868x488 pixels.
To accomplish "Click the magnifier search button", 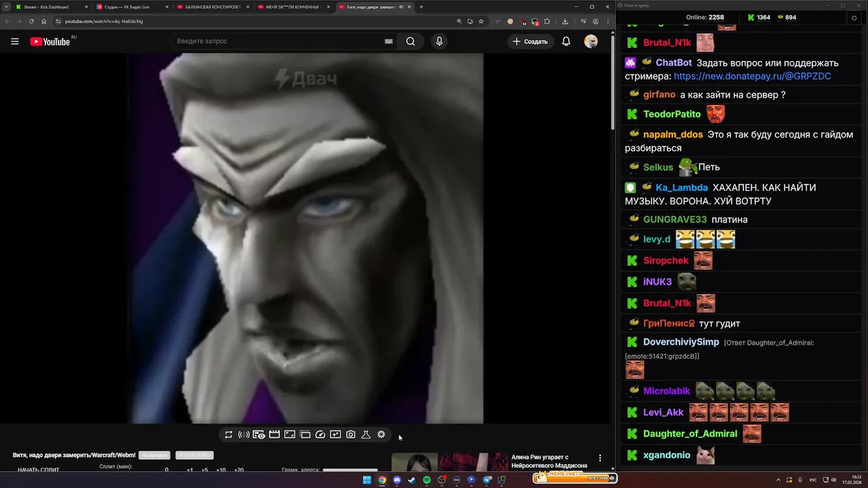I will 410,41.
